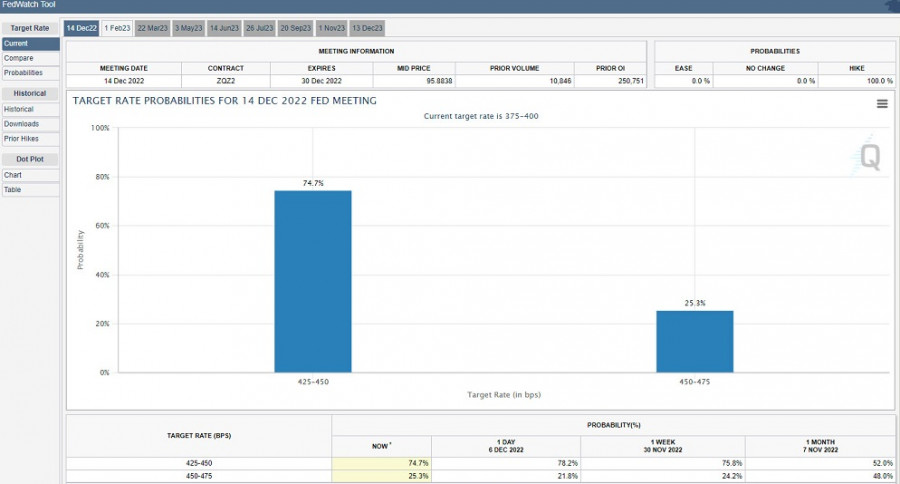Select Probabilities in the sidebar

(30, 73)
